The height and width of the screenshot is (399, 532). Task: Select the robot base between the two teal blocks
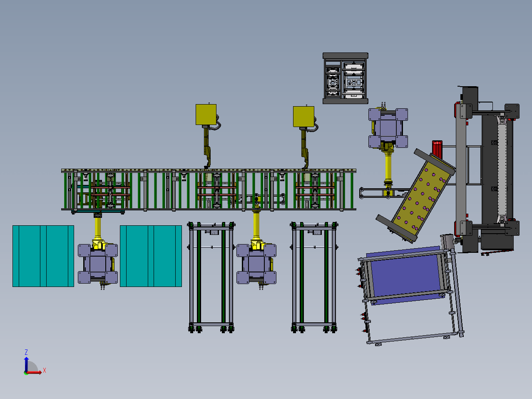tap(98, 264)
